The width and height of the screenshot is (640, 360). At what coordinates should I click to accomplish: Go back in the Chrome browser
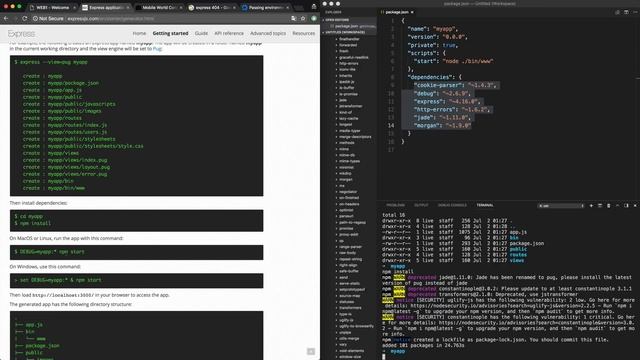pyautogui.click(x=6, y=18)
